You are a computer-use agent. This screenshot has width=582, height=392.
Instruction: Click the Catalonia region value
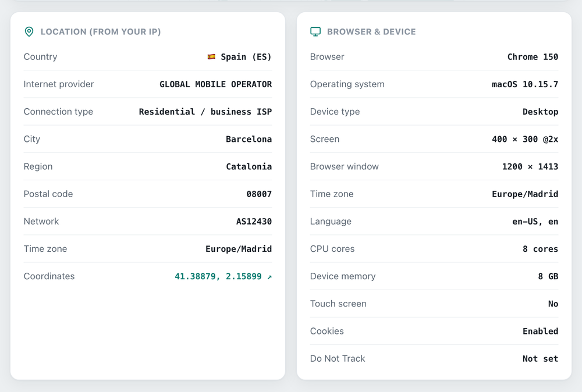pyautogui.click(x=249, y=166)
